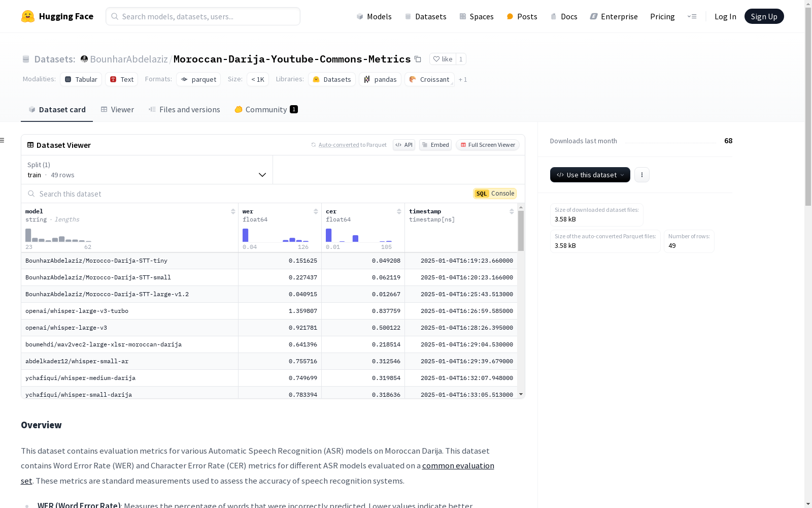Viewport: 812px width, 508px height.
Task: Click the cer value 0.837759
Action: click(386, 311)
